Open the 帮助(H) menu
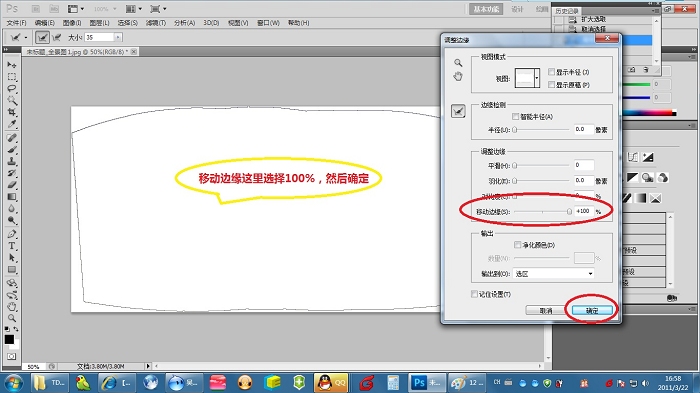 tap(298, 23)
